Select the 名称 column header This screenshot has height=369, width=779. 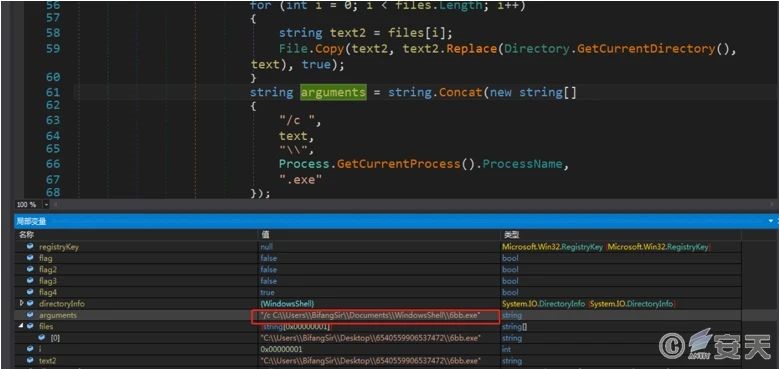(x=26, y=234)
